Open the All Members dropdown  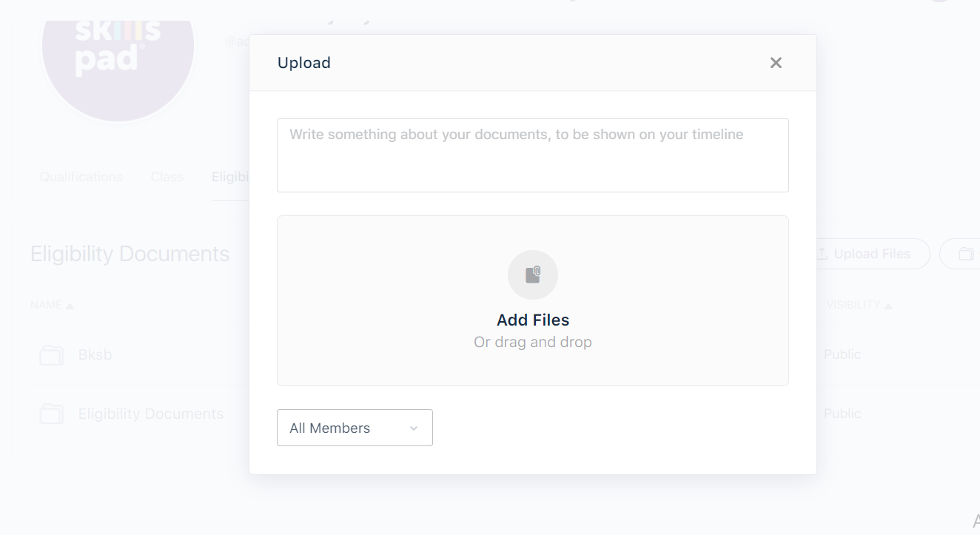[x=354, y=428]
